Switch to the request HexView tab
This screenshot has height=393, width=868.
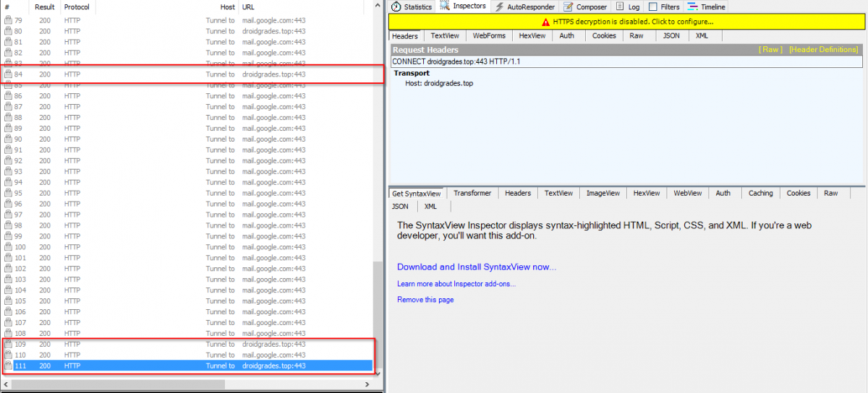tap(532, 36)
